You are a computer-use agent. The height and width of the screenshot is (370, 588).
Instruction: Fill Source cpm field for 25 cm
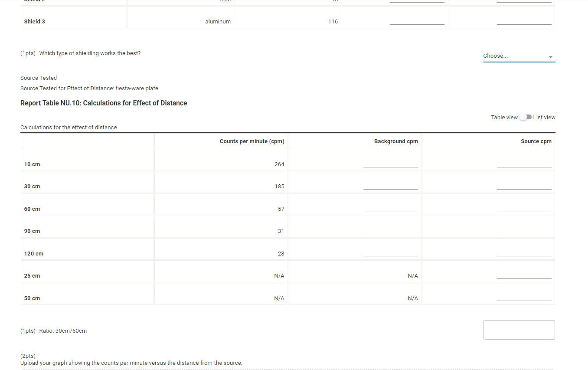[x=524, y=275]
